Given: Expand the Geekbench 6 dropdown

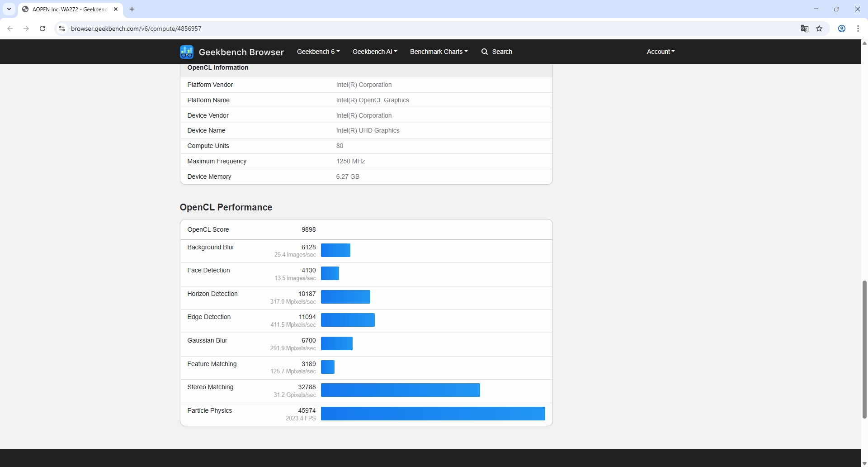Looking at the screenshot, I should [x=318, y=52].
